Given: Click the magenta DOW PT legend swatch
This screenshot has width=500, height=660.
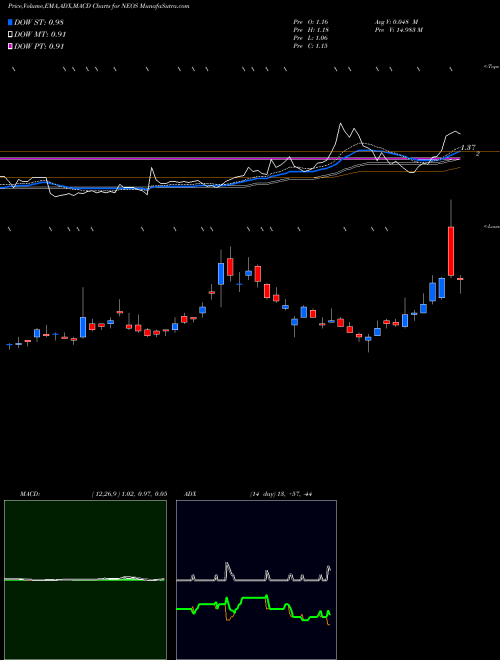Looking at the screenshot, I should click(x=10, y=46).
